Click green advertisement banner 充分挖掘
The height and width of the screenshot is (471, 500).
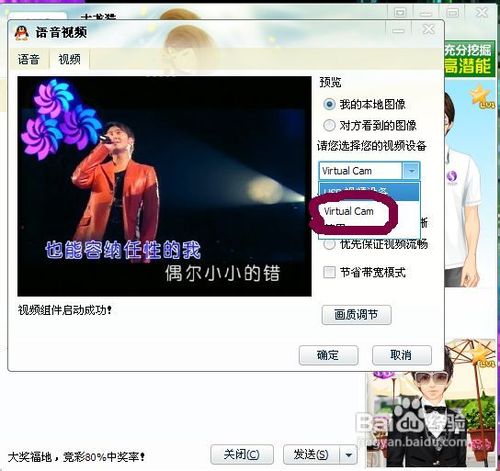pos(470,59)
